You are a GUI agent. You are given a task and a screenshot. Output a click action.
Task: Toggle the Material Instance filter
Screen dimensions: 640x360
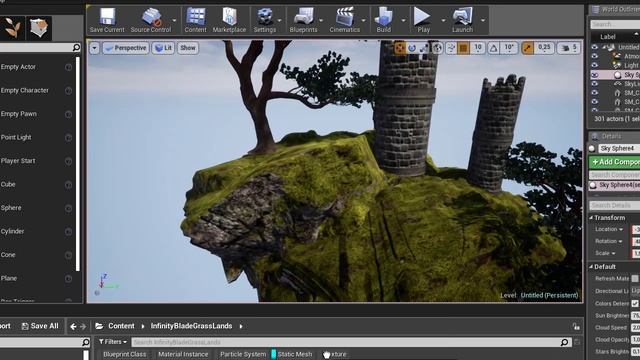point(183,354)
